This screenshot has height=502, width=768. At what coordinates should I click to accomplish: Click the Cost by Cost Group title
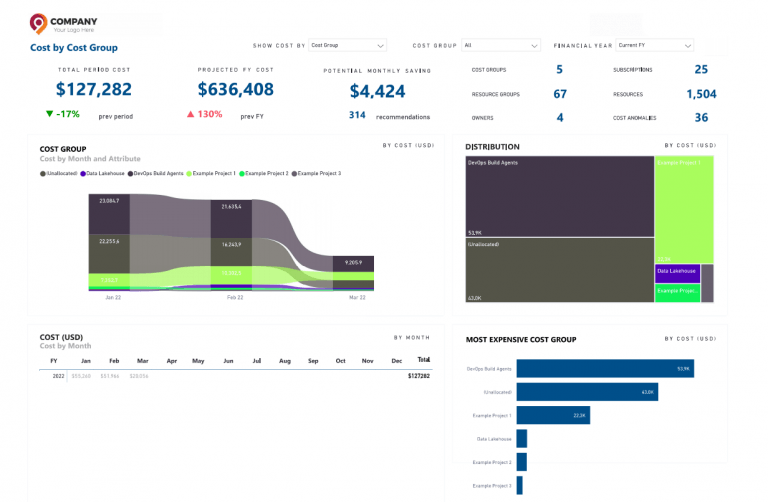click(74, 48)
